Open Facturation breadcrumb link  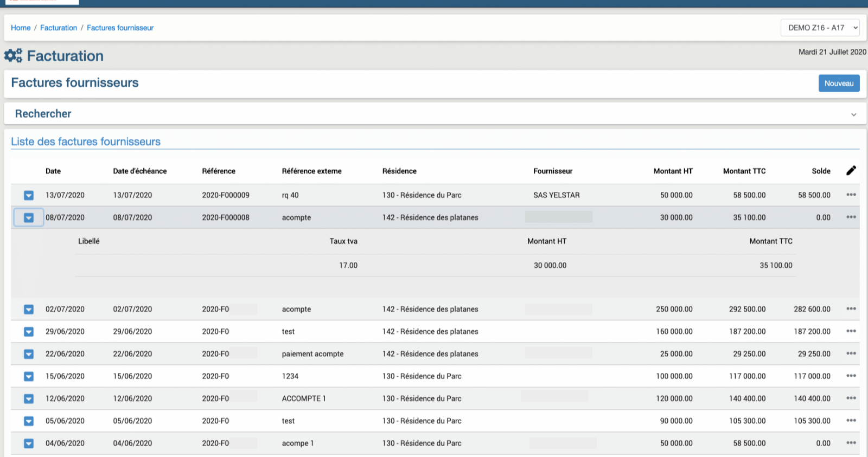[x=59, y=28]
